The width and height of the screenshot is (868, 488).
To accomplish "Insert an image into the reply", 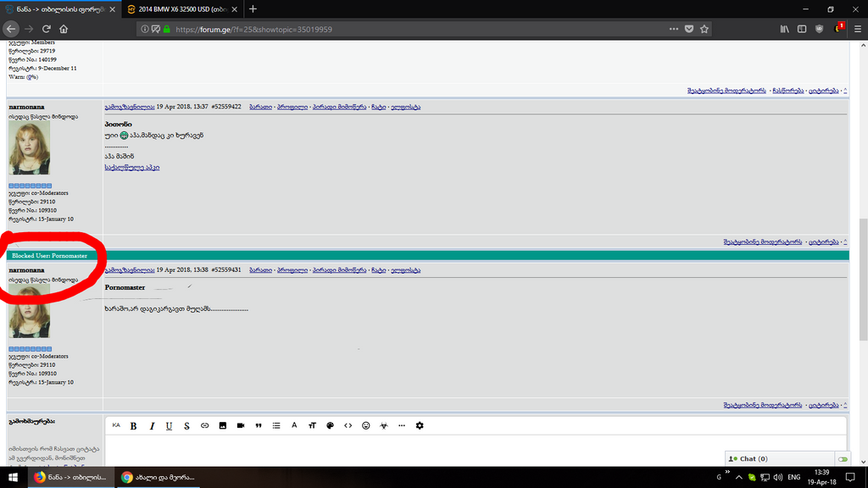I will [223, 425].
